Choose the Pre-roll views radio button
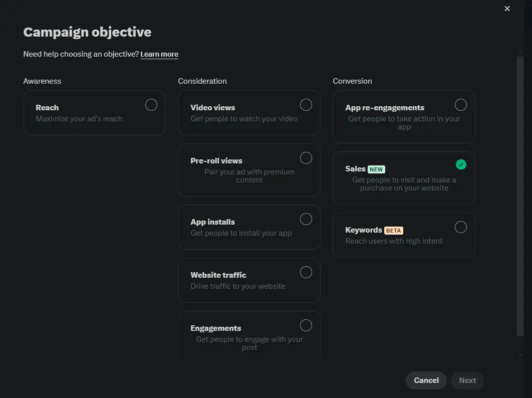Image resolution: width=532 pixels, height=398 pixels. point(306,158)
